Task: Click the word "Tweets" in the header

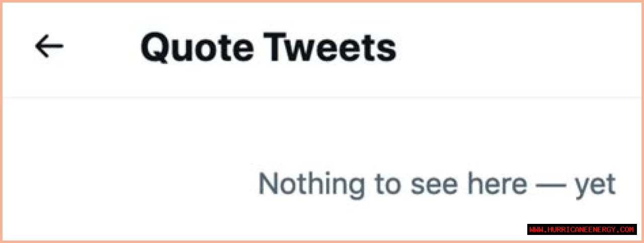Action: (331, 48)
